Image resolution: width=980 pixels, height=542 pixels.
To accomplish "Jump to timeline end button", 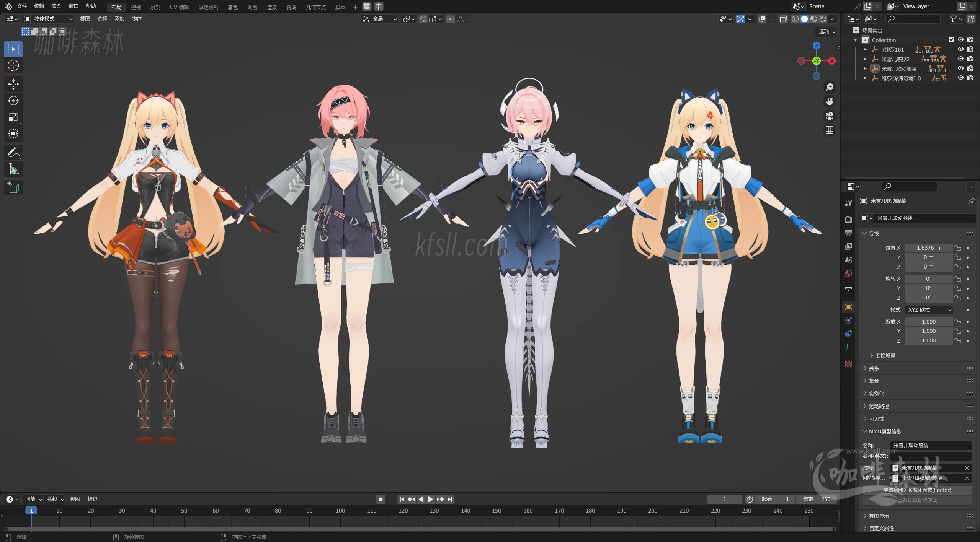I will pyautogui.click(x=450, y=499).
